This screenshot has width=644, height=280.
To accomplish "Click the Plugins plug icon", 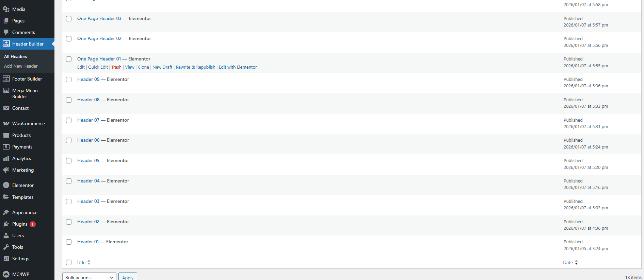I will [x=6, y=224].
